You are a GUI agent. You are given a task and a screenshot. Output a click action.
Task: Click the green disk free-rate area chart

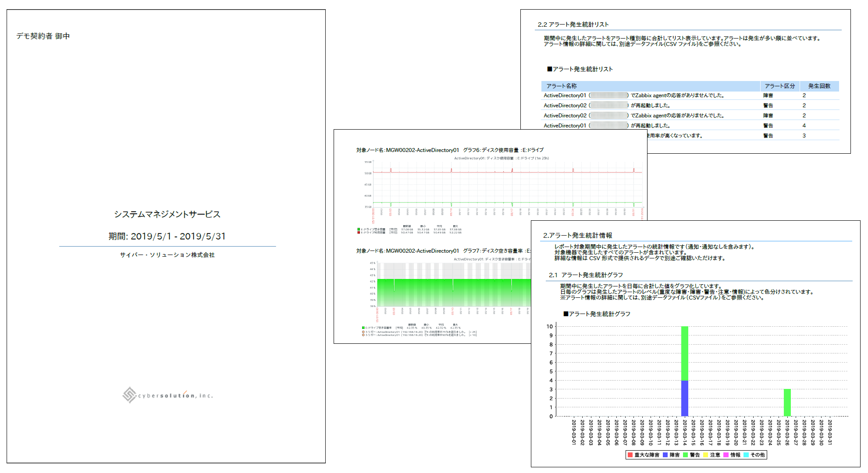(x=454, y=285)
